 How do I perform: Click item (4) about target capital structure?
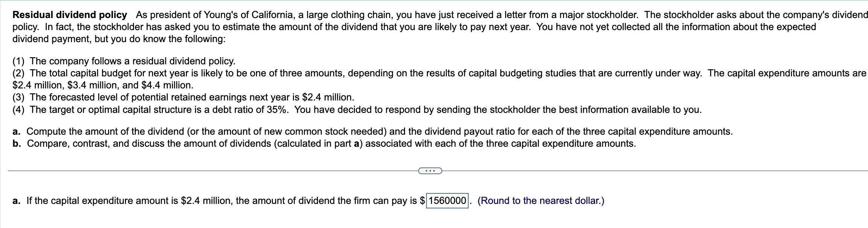263,110
